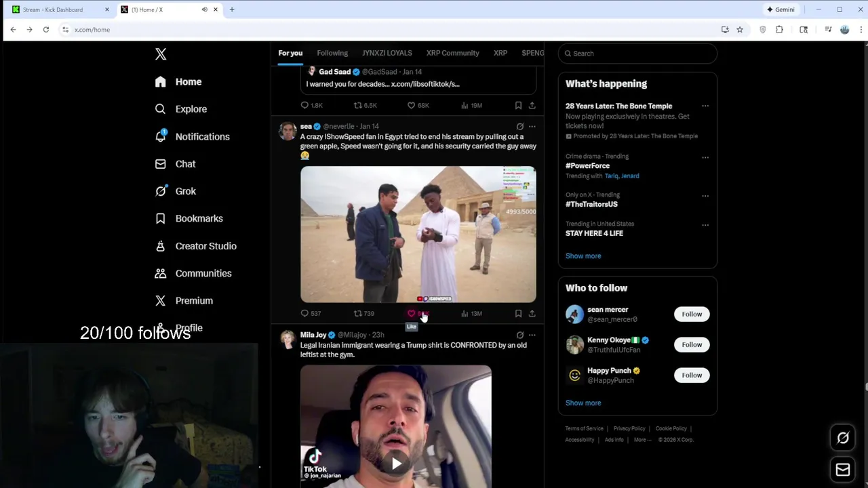The height and width of the screenshot is (488, 868).
Task: Open the Terms of Service link
Action: pyautogui.click(x=585, y=429)
